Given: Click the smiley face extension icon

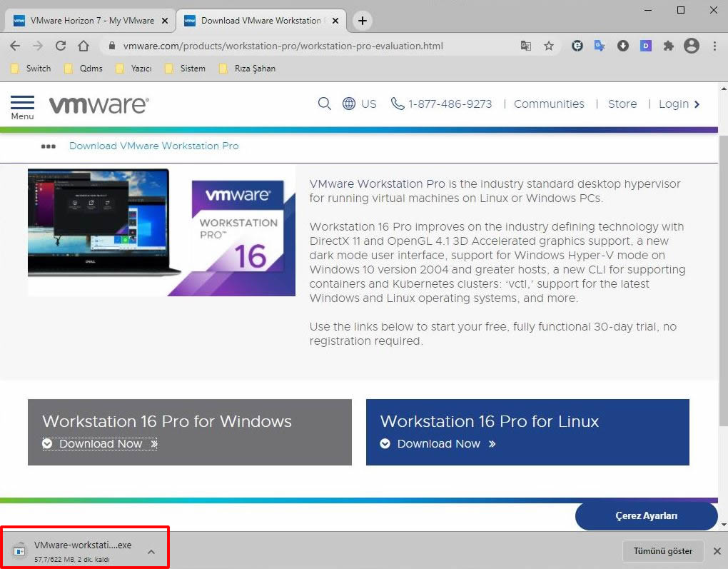Looking at the screenshot, I should click(577, 46).
